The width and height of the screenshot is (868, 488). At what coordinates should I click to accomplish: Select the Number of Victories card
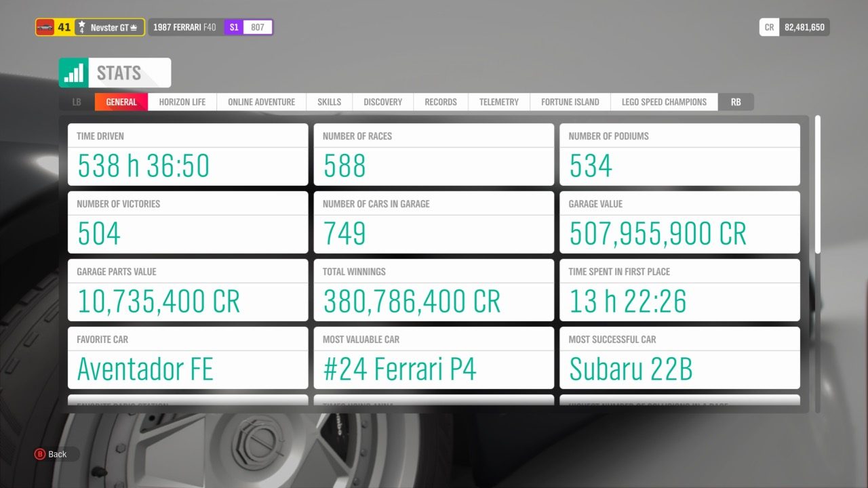pyautogui.click(x=188, y=222)
